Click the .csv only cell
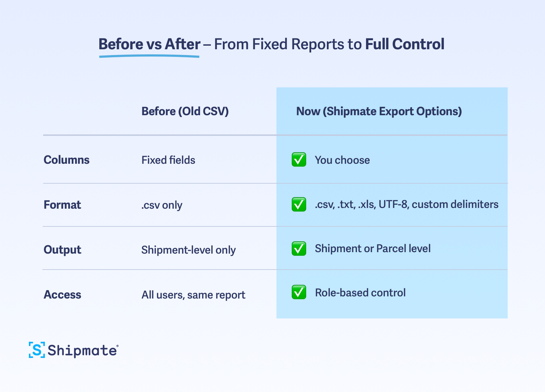 162,205
